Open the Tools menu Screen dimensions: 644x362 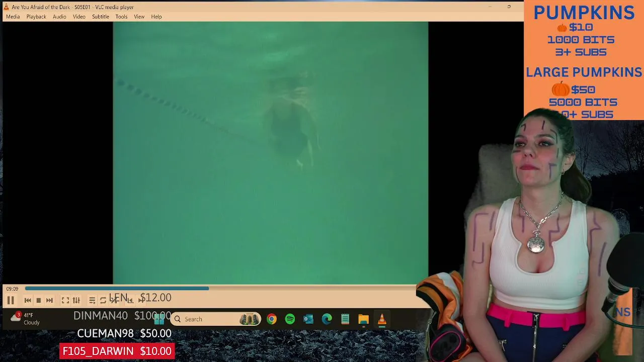click(x=121, y=17)
